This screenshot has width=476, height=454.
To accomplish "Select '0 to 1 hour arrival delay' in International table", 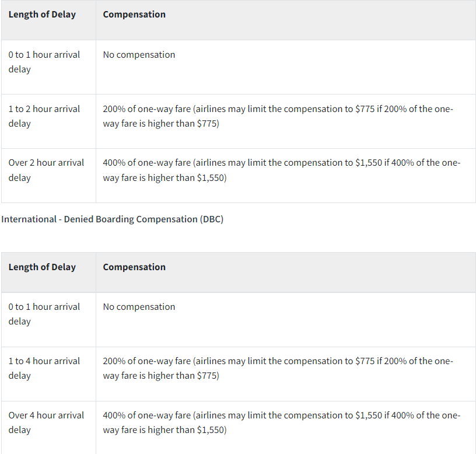I will coord(44,314).
